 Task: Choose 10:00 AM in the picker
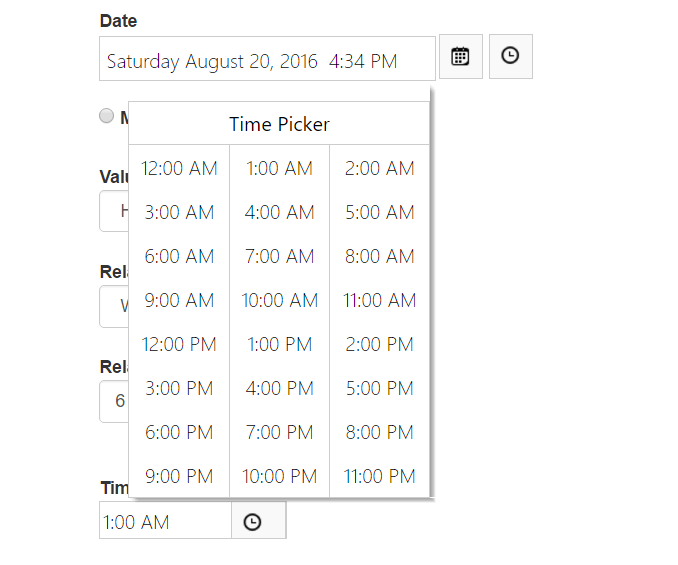pyautogui.click(x=280, y=300)
